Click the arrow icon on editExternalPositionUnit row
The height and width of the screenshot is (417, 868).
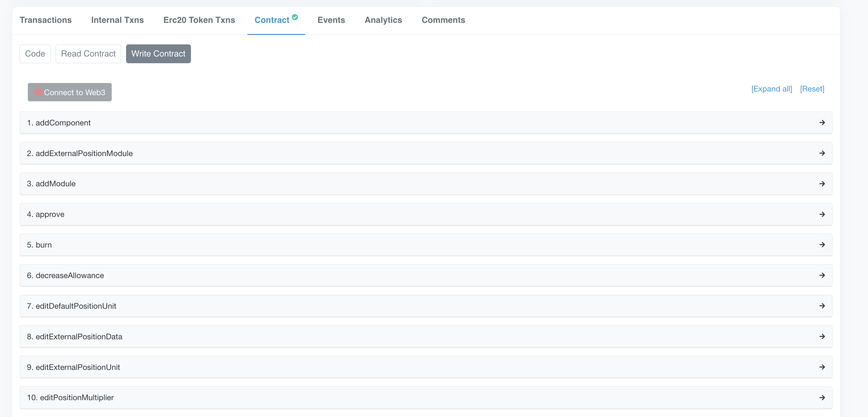(822, 367)
